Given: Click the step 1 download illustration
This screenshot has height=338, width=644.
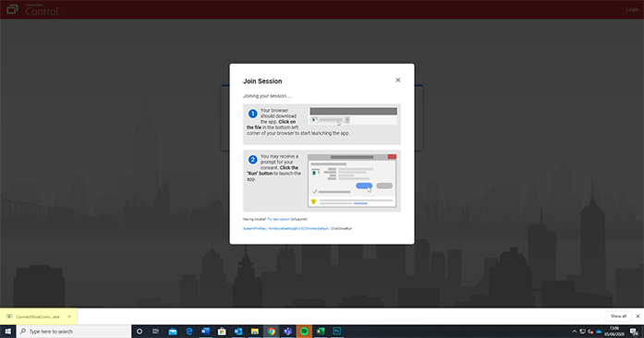Looking at the screenshot, I should [x=353, y=115].
